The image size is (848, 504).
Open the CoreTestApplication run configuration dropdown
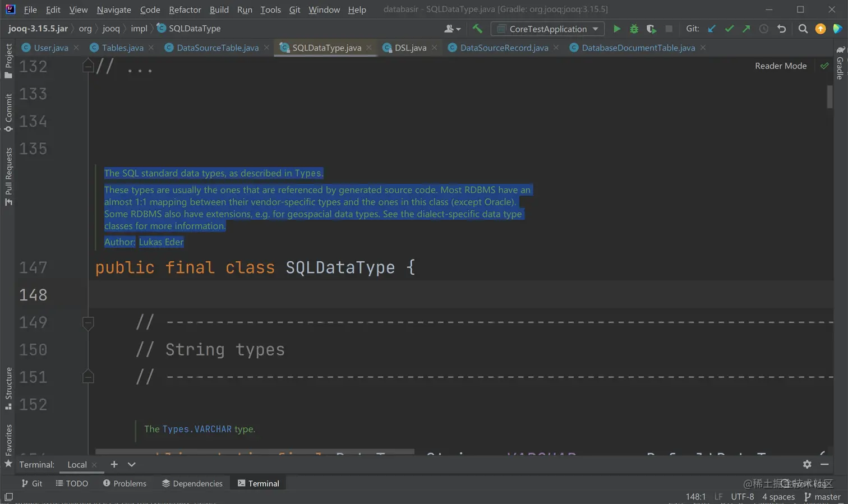[547, 29]
